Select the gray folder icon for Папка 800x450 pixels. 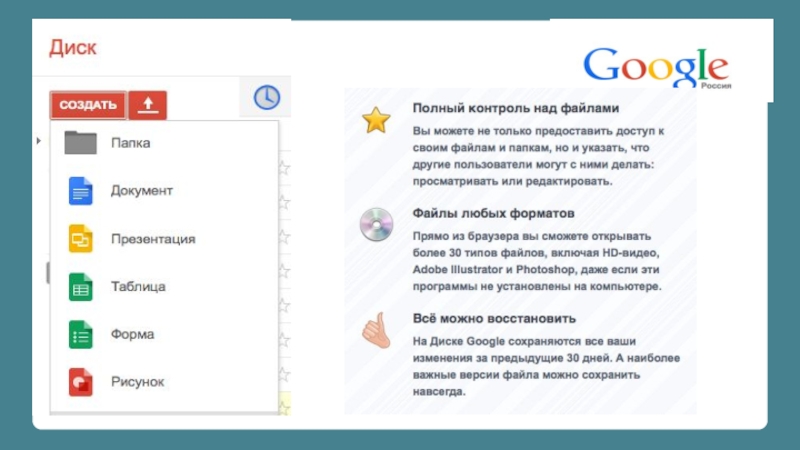(81, 142)
